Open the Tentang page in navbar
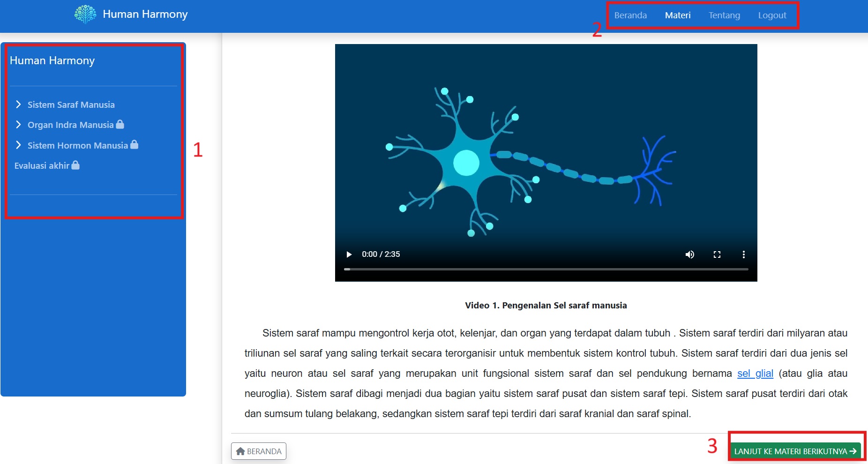Viewport: 868px width, 464px height. click(724, 15)
